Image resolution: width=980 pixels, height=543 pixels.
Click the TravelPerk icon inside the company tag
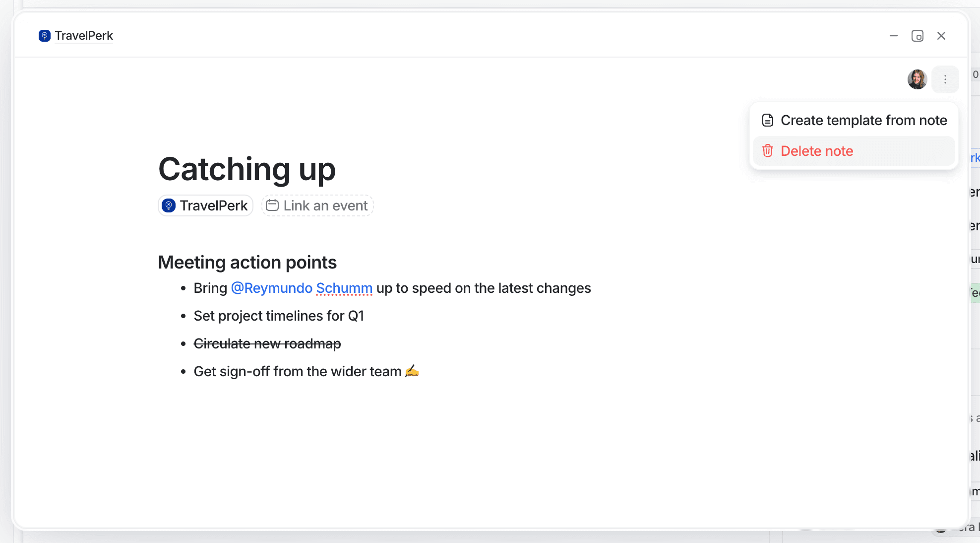pos(169,205)
